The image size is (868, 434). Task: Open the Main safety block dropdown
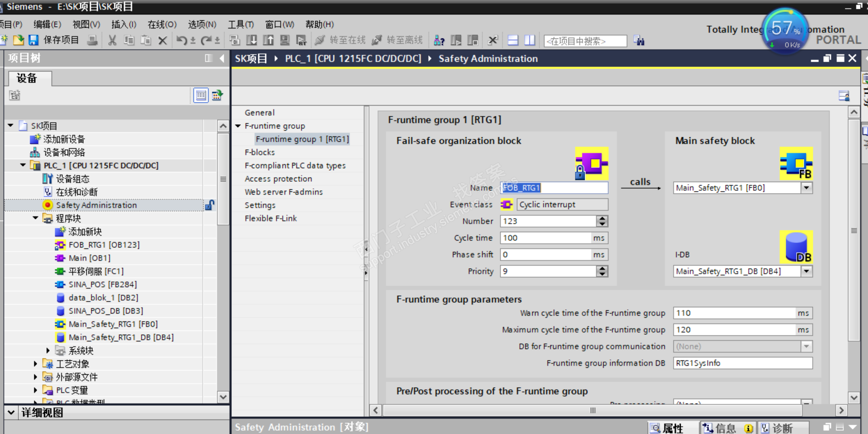click(x=807, y=188)
